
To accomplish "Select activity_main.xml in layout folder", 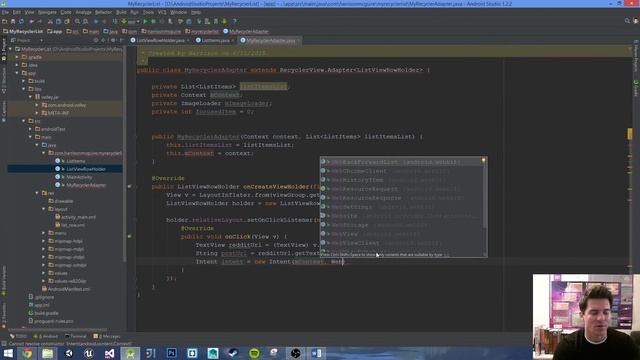I will click(78, 217).
